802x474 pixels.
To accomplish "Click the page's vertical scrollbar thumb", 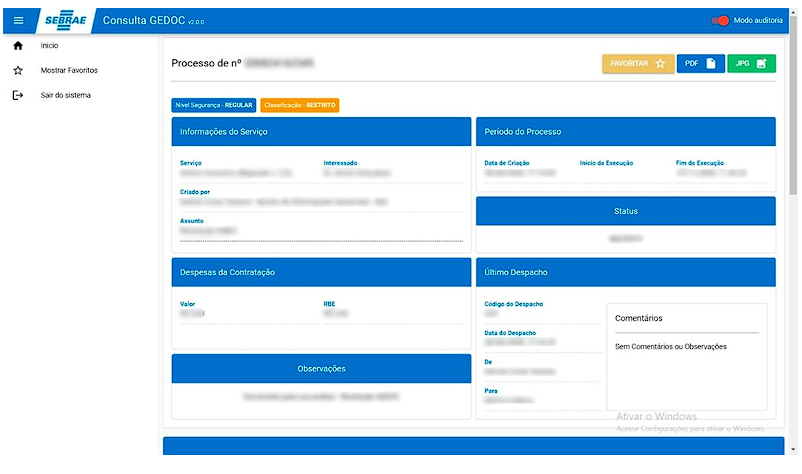I will coord(793,105).
